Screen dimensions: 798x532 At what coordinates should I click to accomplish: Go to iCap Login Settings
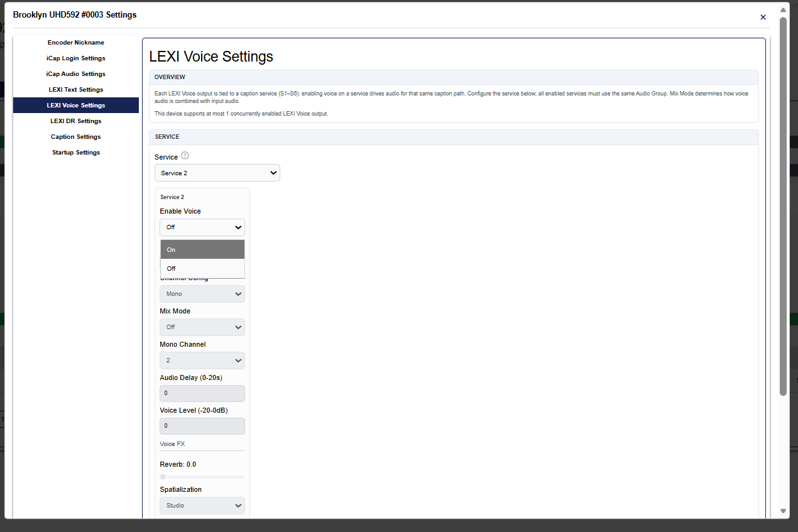(x=76, y=58)
